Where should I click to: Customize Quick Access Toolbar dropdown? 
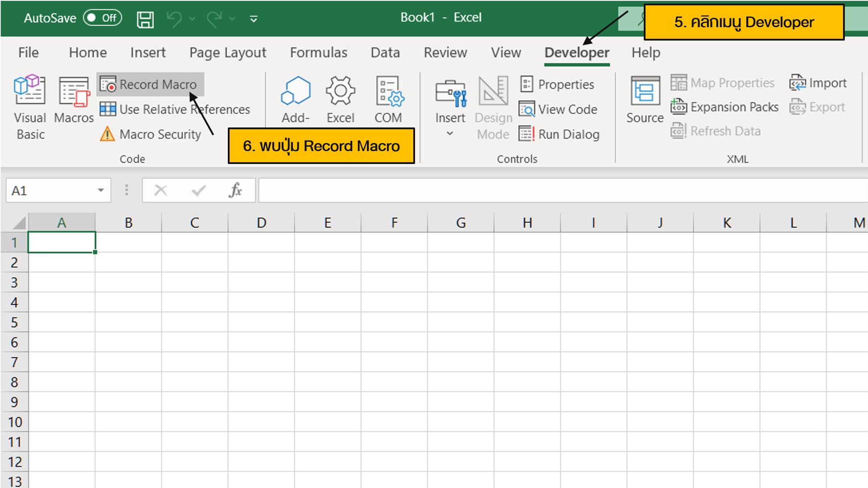coord(254,19)
